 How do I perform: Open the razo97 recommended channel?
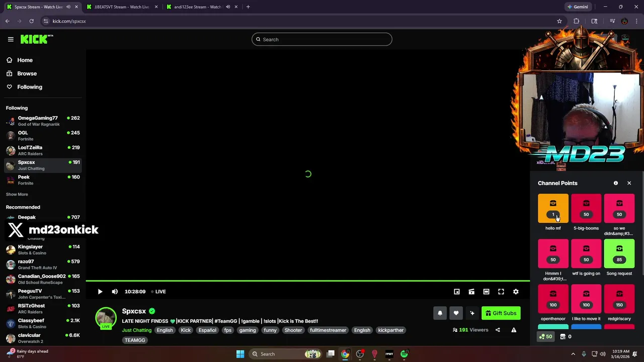tap(43, 264)
